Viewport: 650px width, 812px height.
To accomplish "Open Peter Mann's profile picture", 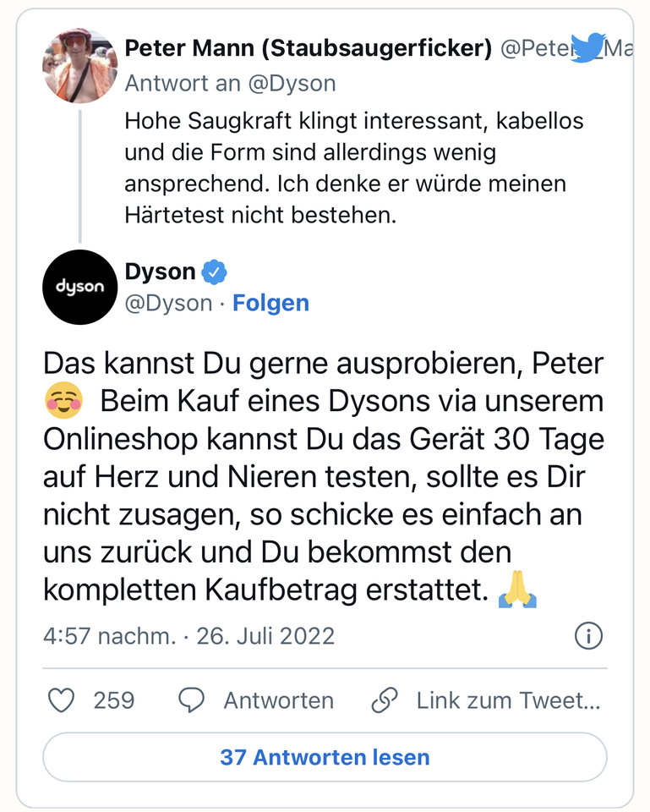I will 79,65.
